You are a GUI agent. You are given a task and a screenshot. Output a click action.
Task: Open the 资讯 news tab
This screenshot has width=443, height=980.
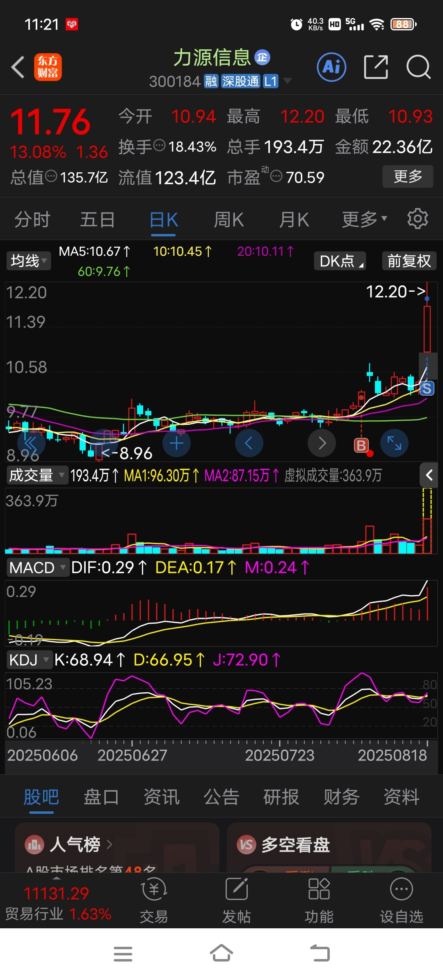(162, 797)
